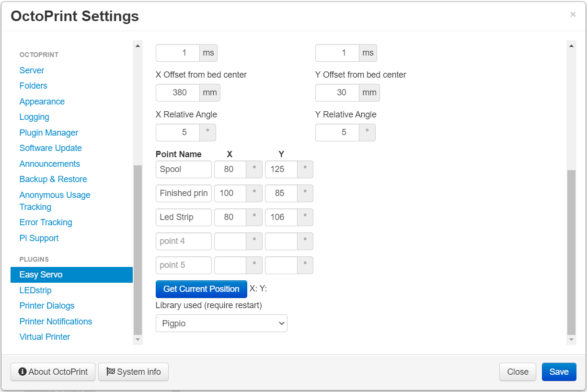Click the sidebar scrollbar down arrow
This screenshot has width=587, height=392.
138,339
